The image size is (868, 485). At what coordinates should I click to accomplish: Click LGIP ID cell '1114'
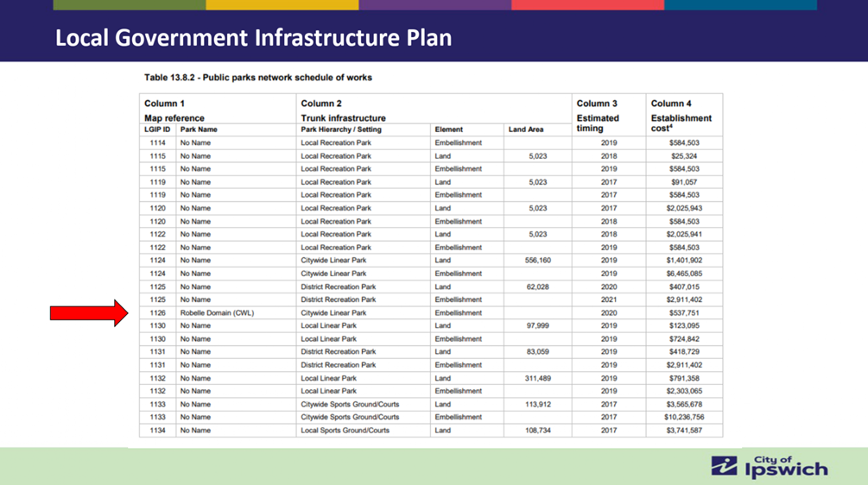point(158,142)
